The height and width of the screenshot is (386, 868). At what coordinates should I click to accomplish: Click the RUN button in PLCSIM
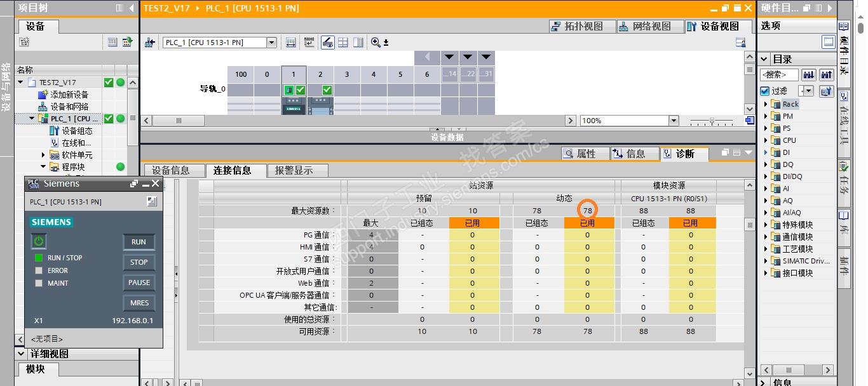pyautogui.click(x=139, y=242)
